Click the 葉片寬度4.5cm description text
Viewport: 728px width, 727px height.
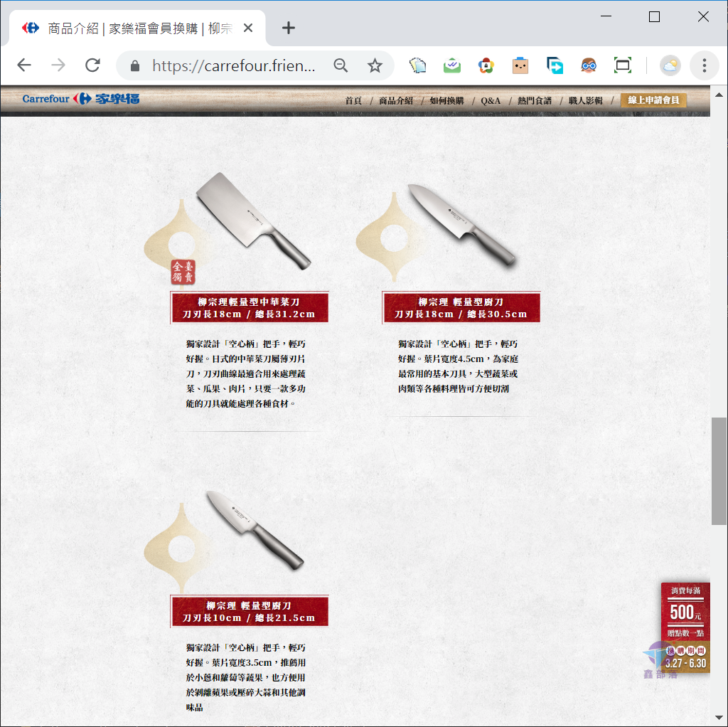[458, 366]
